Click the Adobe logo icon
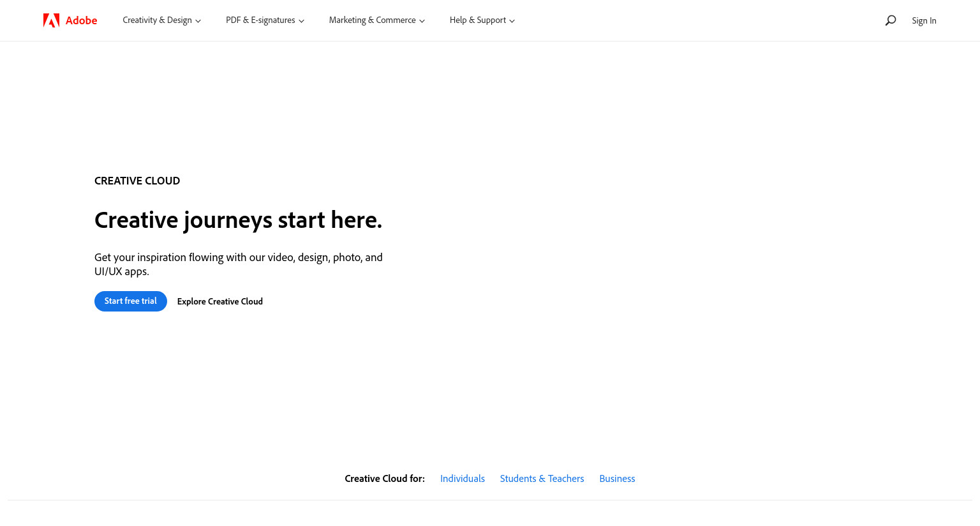Image resolution: width=980 pixels, height=526 pixels. [51, 20]
